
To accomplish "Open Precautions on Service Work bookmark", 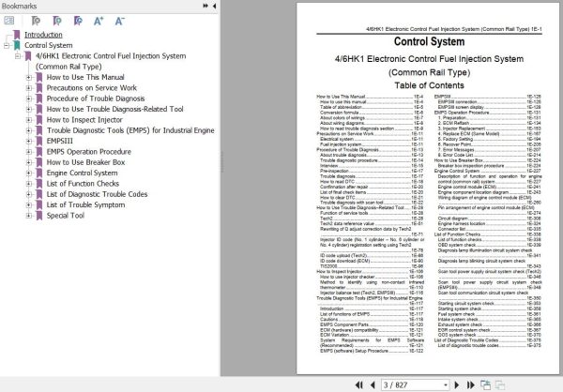I will 92,88.
